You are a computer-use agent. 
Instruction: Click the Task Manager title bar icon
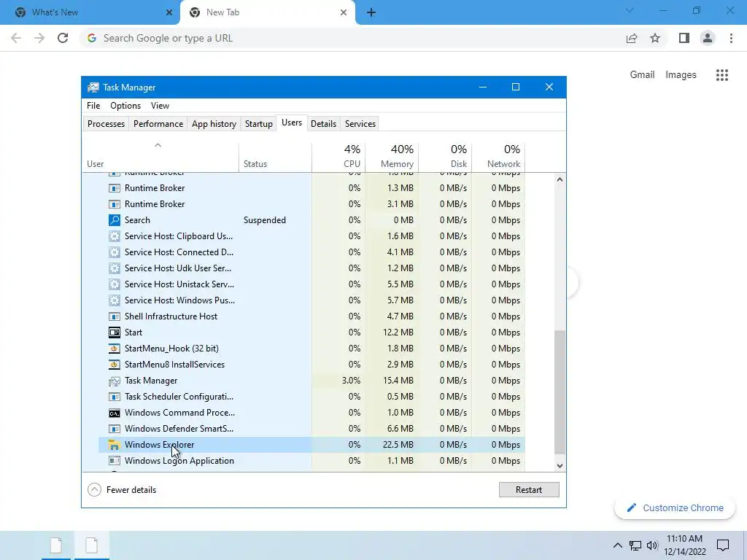click(93, 87)
